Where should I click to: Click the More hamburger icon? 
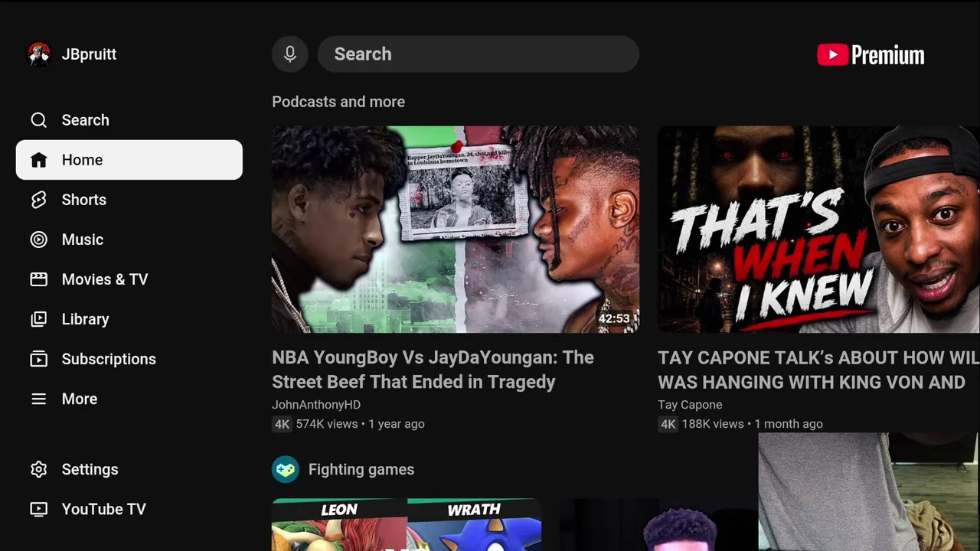(39, 399)
